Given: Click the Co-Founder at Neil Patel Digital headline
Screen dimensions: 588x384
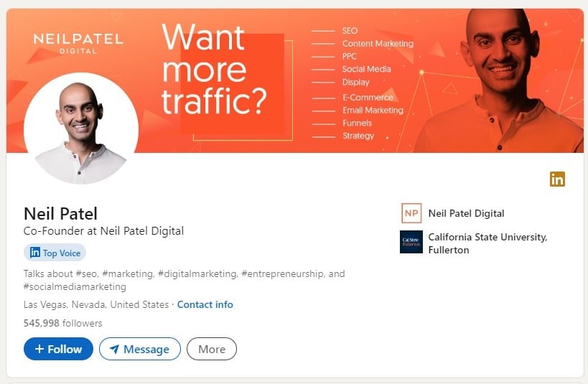Looking at the screenshot, I should point(103,231).
